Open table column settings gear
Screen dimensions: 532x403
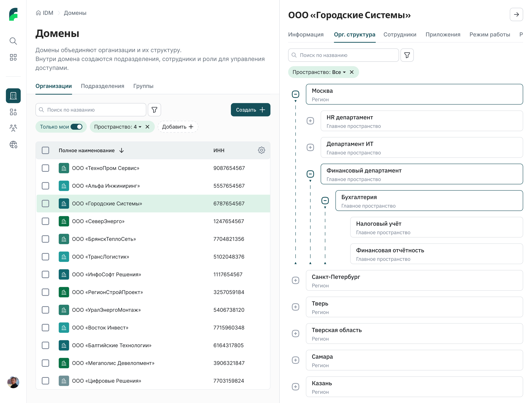(x=261, y=150)
